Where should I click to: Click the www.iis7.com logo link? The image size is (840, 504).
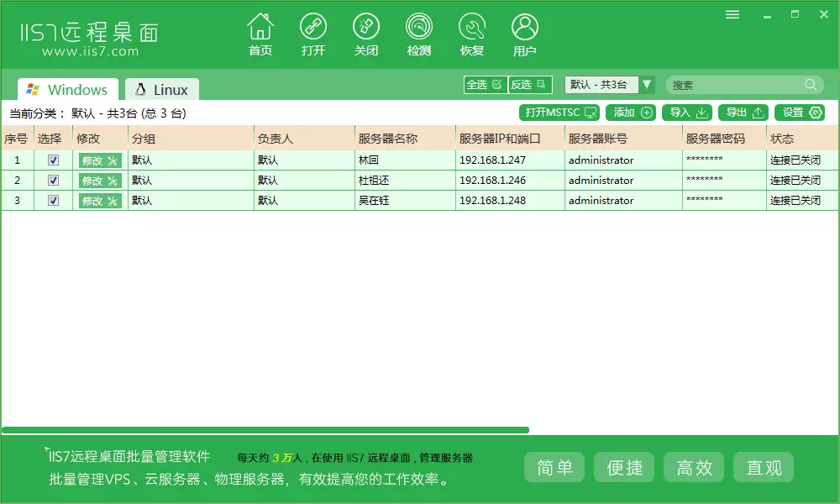(x=90, y=51)
